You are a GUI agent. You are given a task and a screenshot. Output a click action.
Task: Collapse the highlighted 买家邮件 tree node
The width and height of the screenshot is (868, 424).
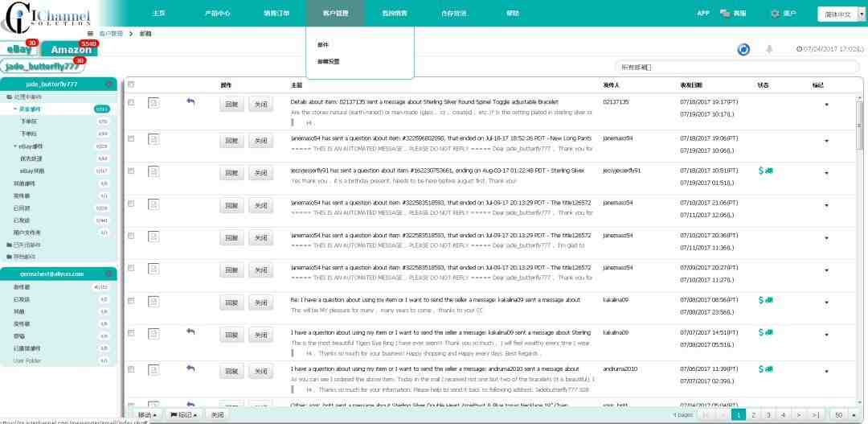pos(15,109)
